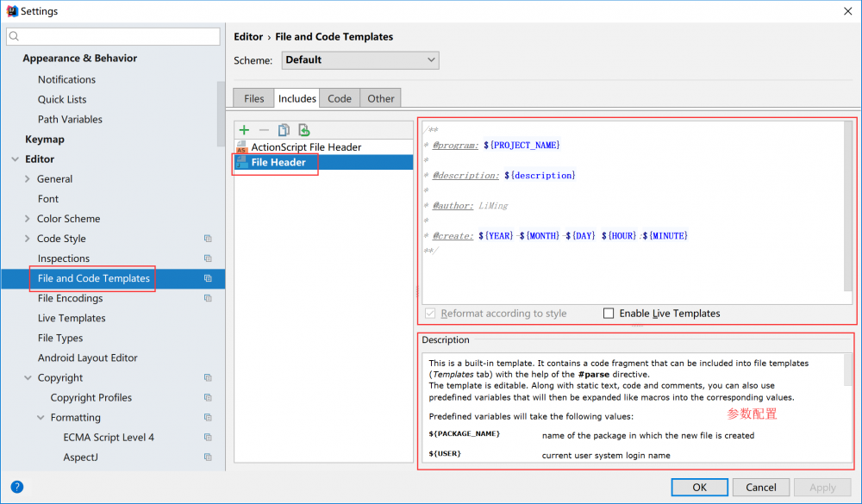Image resolution: width=862 pixels, height=504 pixels.
Task: Click the project-level icon beside Copyright
Action: (208, 377)
